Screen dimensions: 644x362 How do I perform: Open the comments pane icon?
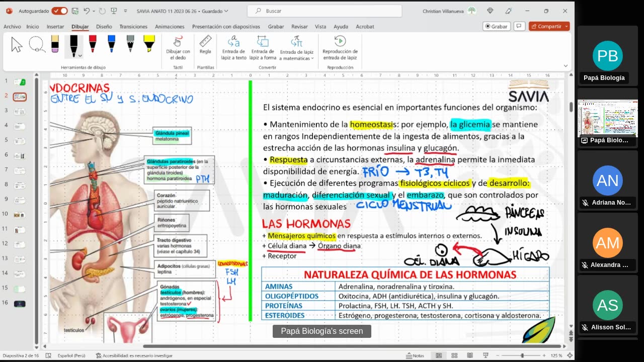[519, 26]
